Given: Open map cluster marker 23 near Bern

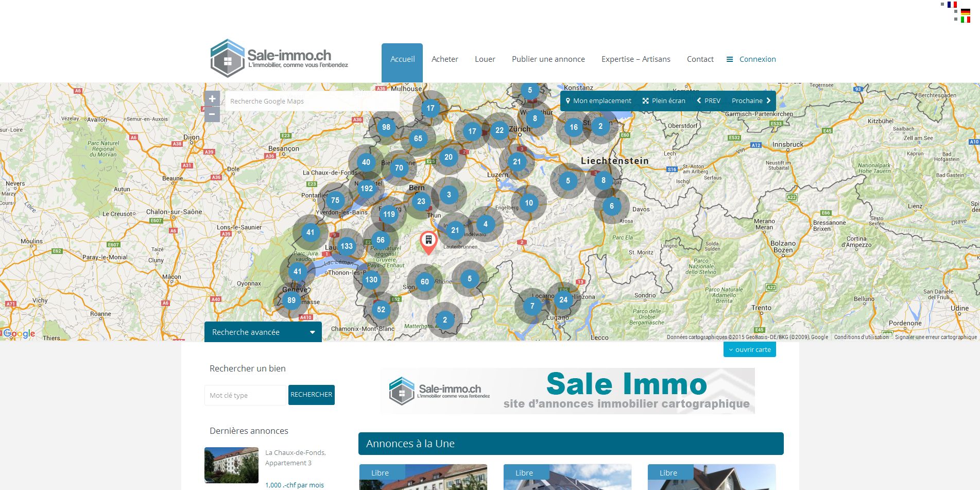Looking at the screenshot, I should [421, 201].
